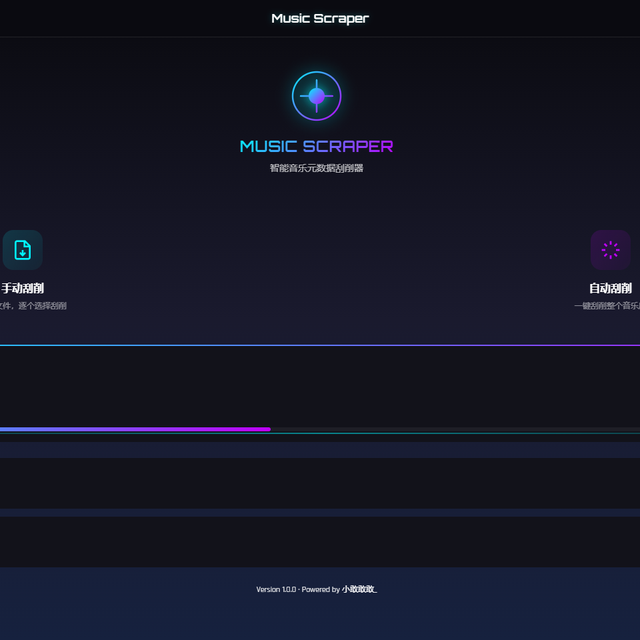Click the gradient MUSIC SCRAPER heading
This screenshot has height=640, width=640.
click(317, 146)
